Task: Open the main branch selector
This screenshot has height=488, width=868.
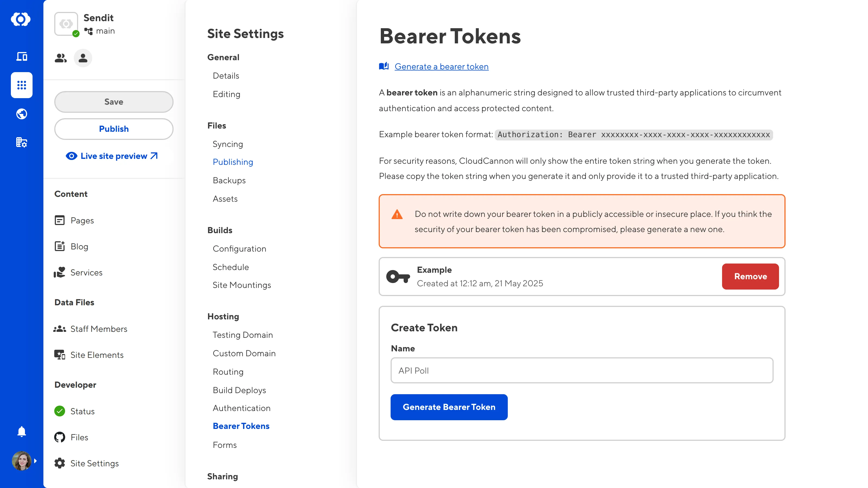Action: (x=100, y=31)
